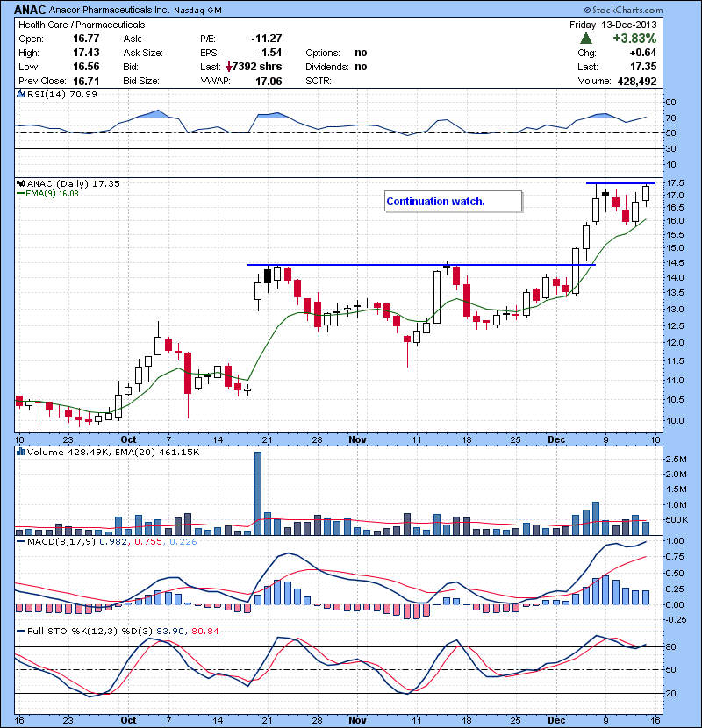
Task: Click the High value 17.43
Action: [x=86, y=53]
